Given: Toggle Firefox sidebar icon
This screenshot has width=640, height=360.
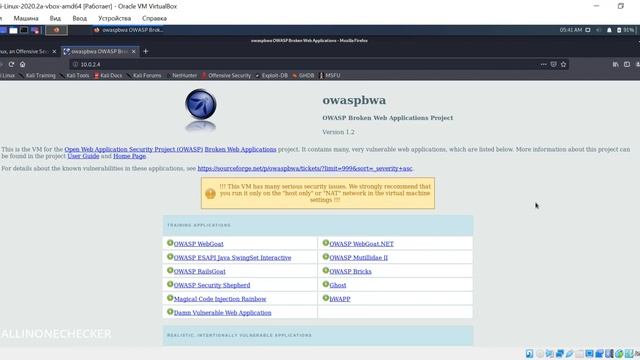Looking at the screenshot, I should 627,64.
